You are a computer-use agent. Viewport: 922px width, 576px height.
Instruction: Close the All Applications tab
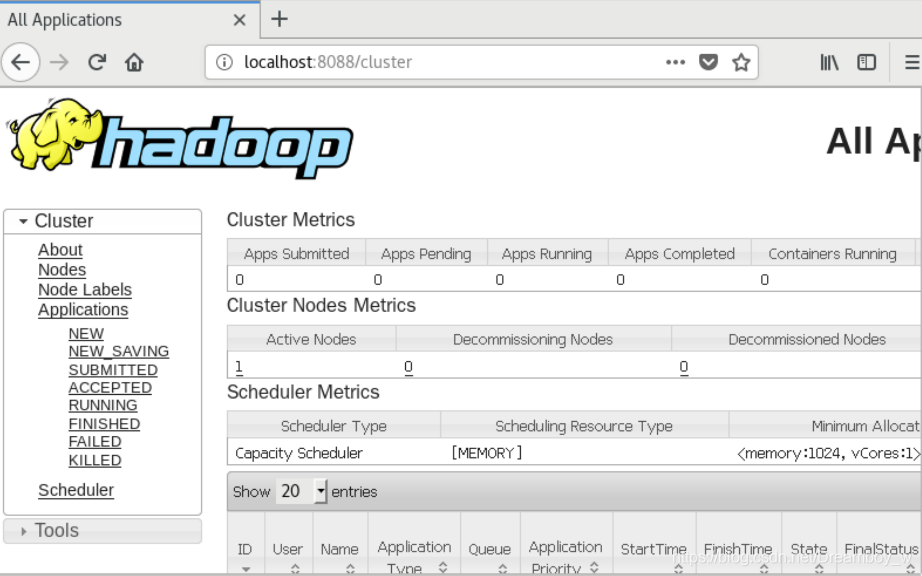pos(239,20)
